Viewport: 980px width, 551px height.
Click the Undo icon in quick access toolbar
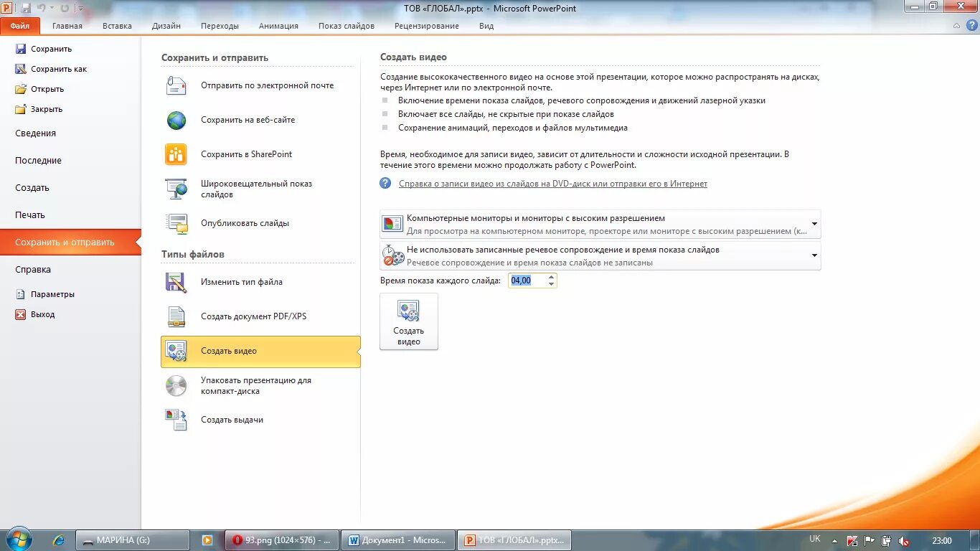pos(42,8)
